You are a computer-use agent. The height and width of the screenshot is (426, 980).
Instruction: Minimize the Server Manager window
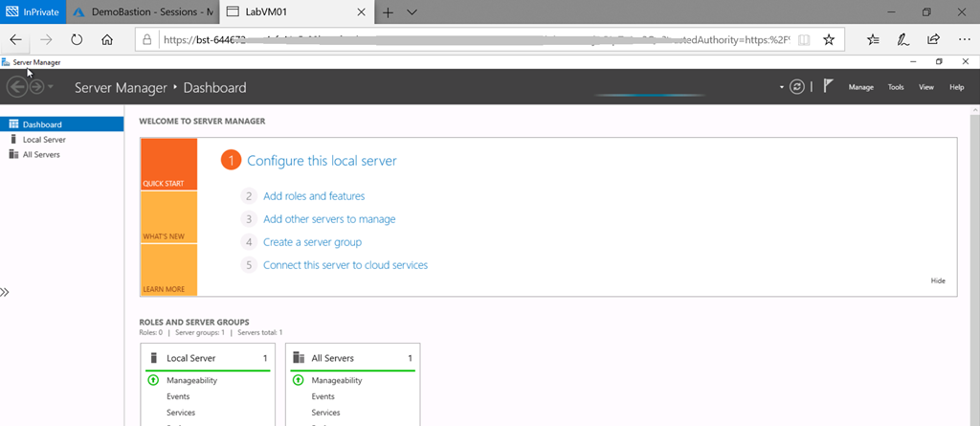913,62
